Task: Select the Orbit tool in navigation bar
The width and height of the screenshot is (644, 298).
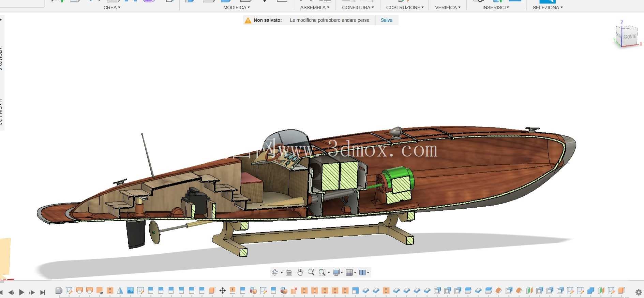Action: (x=275, y=272)
